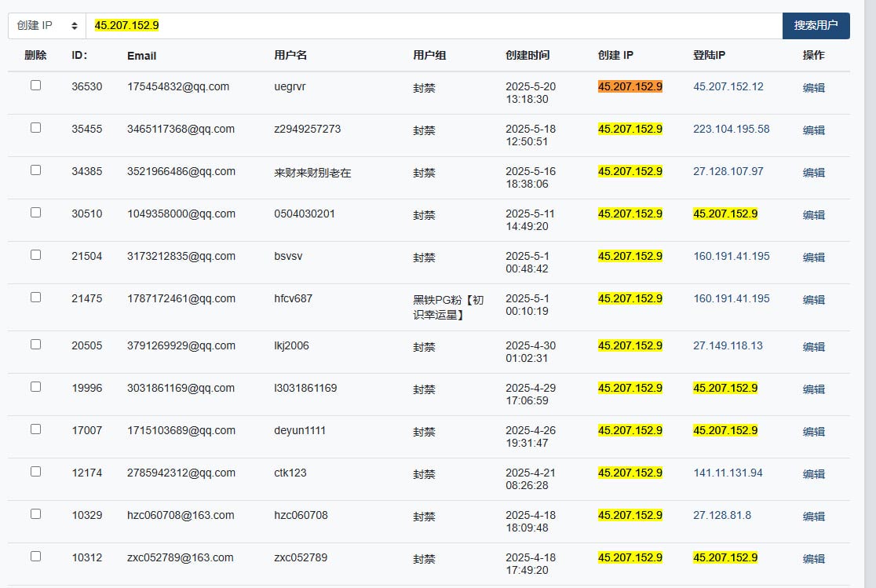
Task: Select the checkbox for user ctk123
Action: (36, 472)
